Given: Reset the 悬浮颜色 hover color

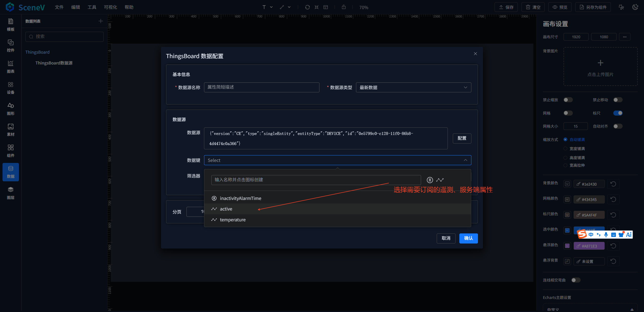Looking at the screenshot, I should tap(613, 246).
